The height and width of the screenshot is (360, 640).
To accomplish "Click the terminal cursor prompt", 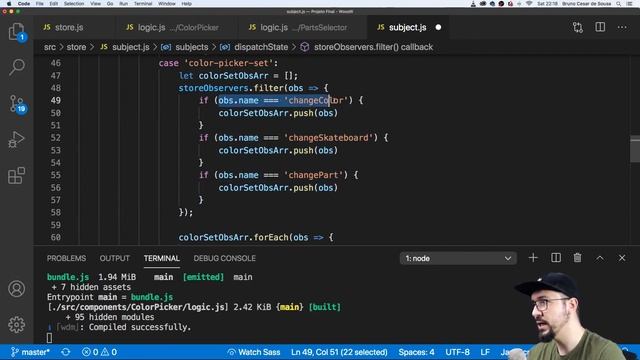I will tap(49, 338).
